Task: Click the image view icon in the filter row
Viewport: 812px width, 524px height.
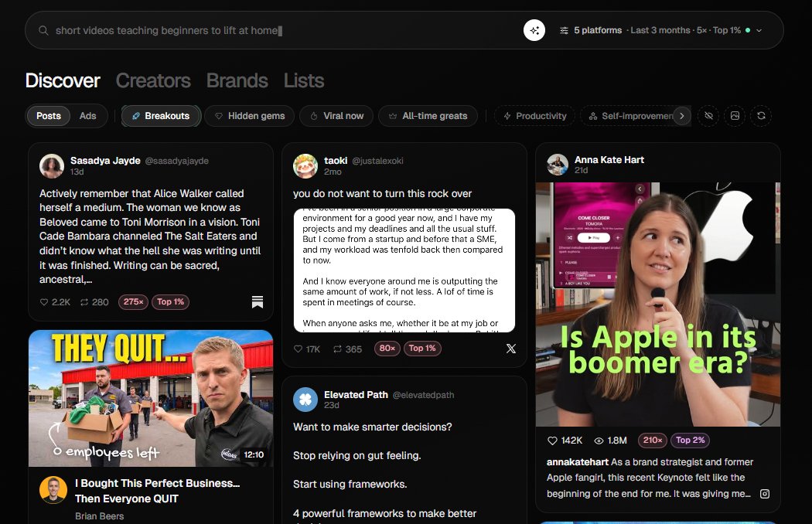Action: pyautogui.click(x=735, y=116)
